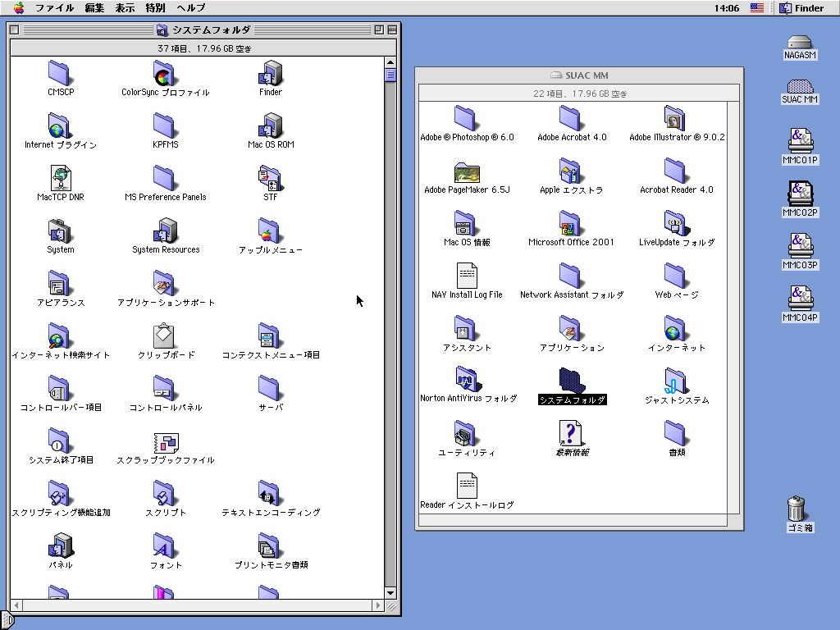Open the テキストエンコーディング folder
This screenshot has height=630, width=840.
click(271, 493)
